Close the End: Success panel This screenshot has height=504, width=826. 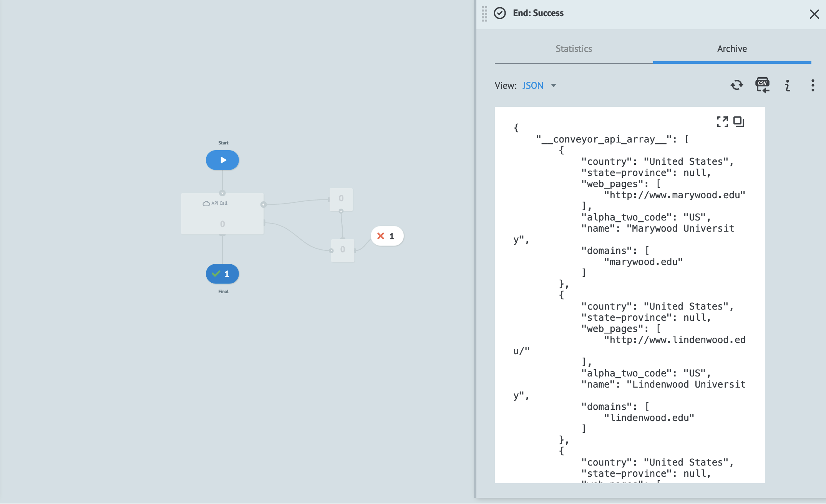[x=814, y=14]
